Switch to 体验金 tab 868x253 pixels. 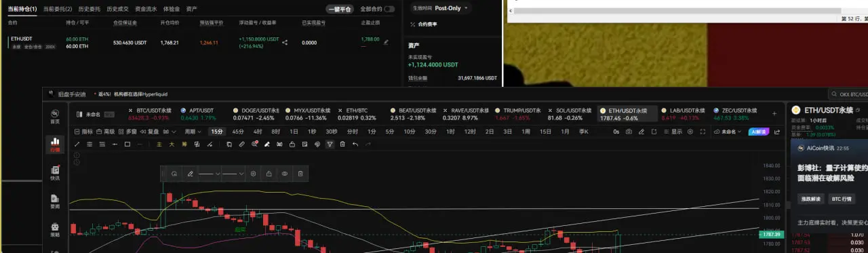pyautogui.click(x=172, y=9)
